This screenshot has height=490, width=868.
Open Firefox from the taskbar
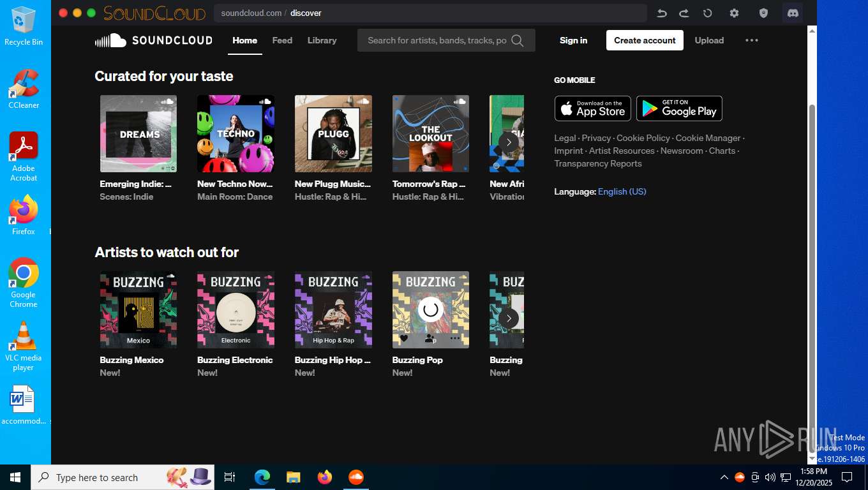325,477
